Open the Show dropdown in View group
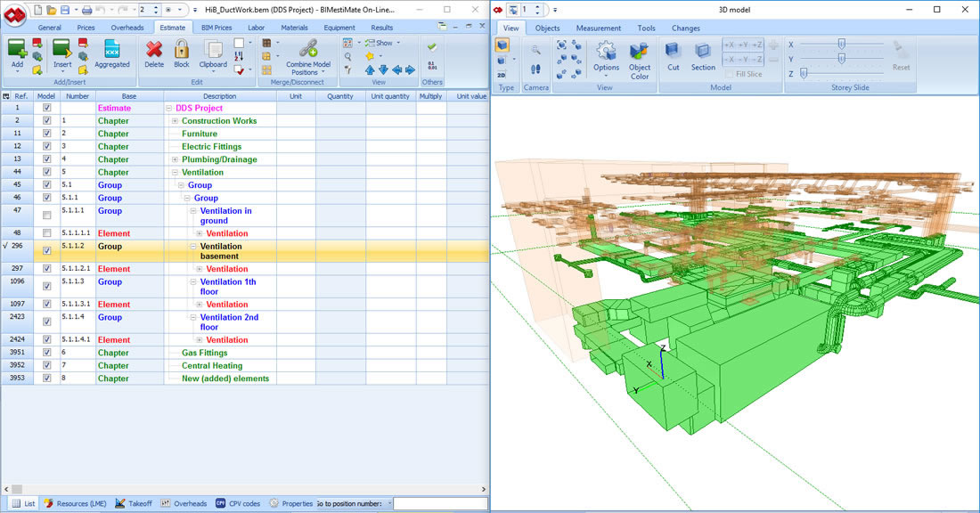Screen dimensions: 980x513 [382, 43]
